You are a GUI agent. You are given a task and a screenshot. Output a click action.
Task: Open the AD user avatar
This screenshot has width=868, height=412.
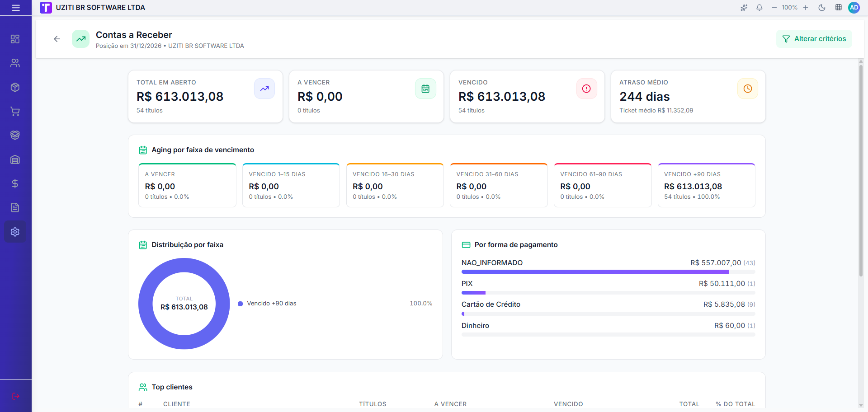(x=854, y=8)
